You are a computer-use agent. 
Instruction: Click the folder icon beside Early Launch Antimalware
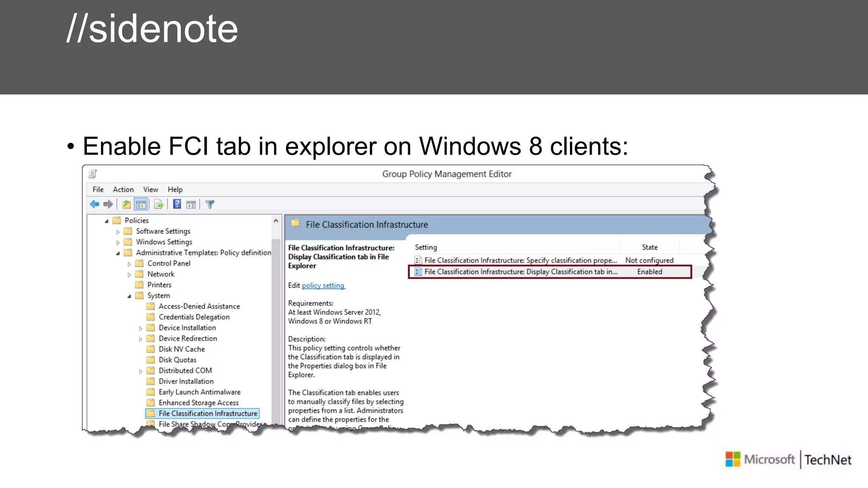tap(150, 392)
